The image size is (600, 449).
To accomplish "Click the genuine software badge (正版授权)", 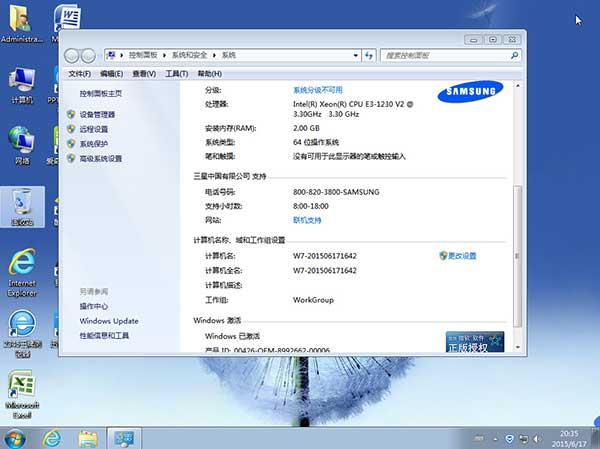I will click(474, 342).
